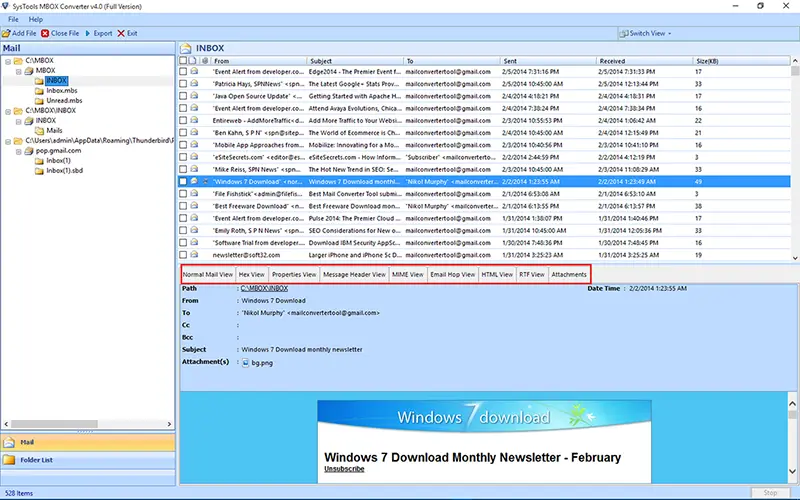Click the Windows 7 download banner image
The width and height of the screenshot is (800, 500).
[484, 417]
